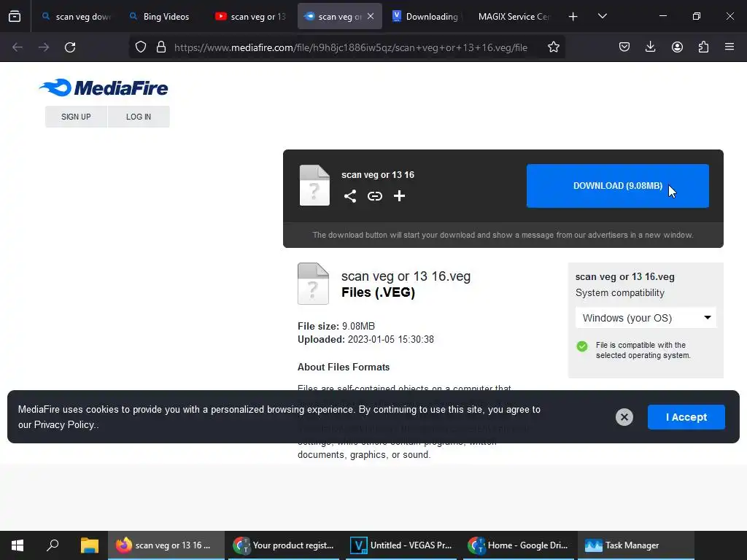Viewport: 747px width, 560px height.
Task: Click the green compatibility check icon
Action: pyautogui.click(x=582, y=346)
